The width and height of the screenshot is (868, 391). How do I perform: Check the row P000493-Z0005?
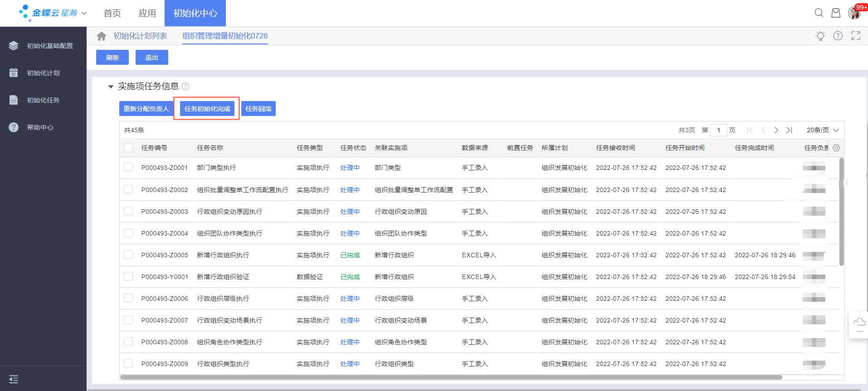[128, 255]
